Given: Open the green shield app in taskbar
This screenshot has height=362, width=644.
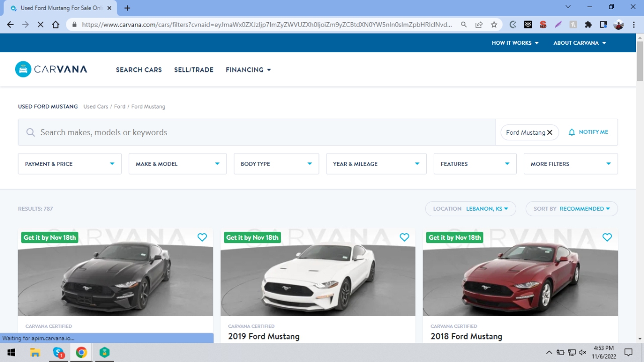Looking at the screenshot, I should tap(105, 352).
